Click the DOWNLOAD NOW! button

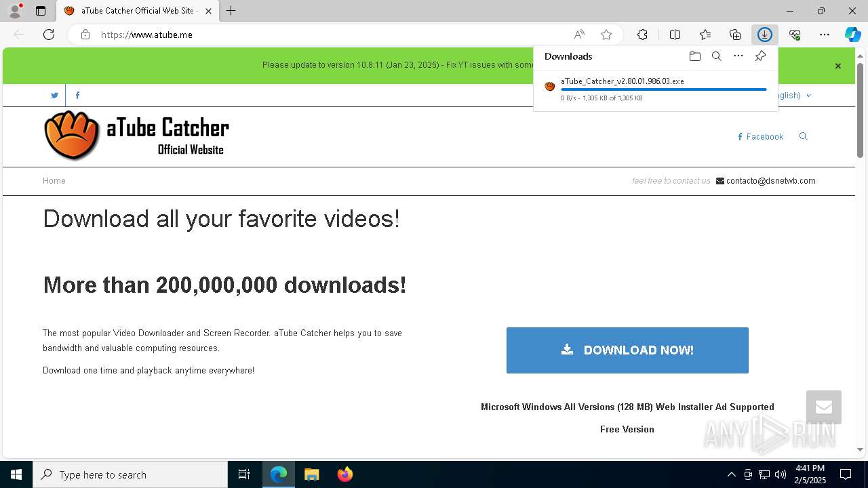(x=627, y=350)
